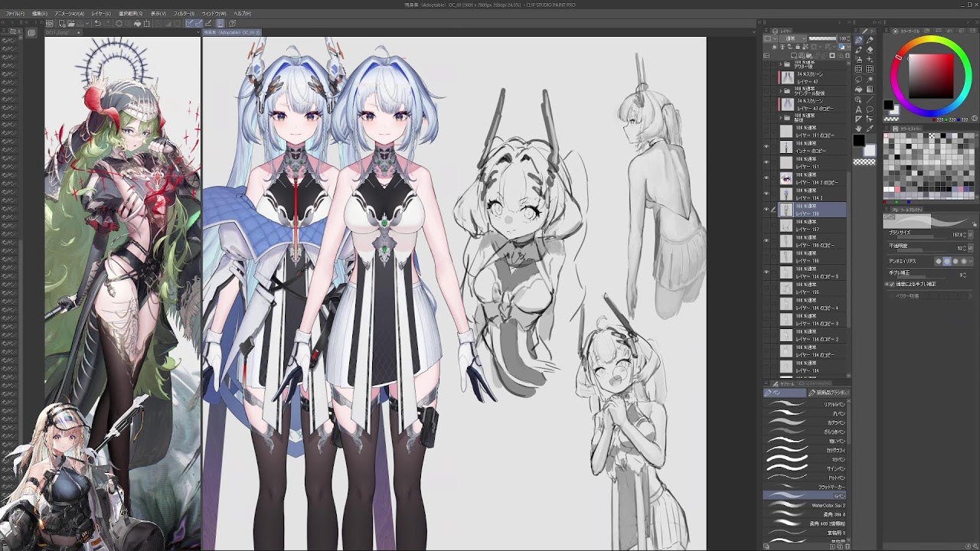This screenshot has height=551, width=980.
Task: Select the Eyedropper tool
Action: coord(870,128)
